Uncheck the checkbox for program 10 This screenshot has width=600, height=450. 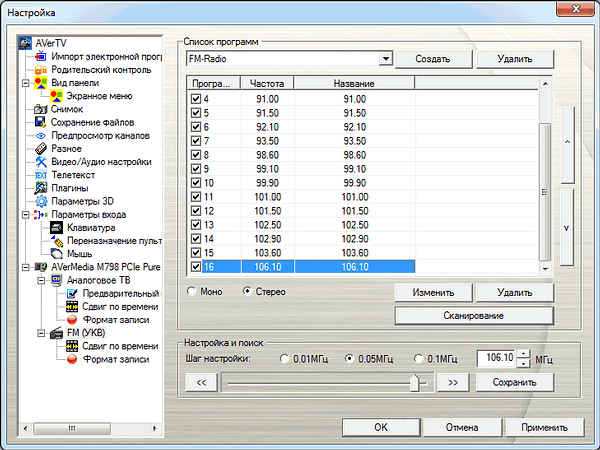click(x=196, y=183)
